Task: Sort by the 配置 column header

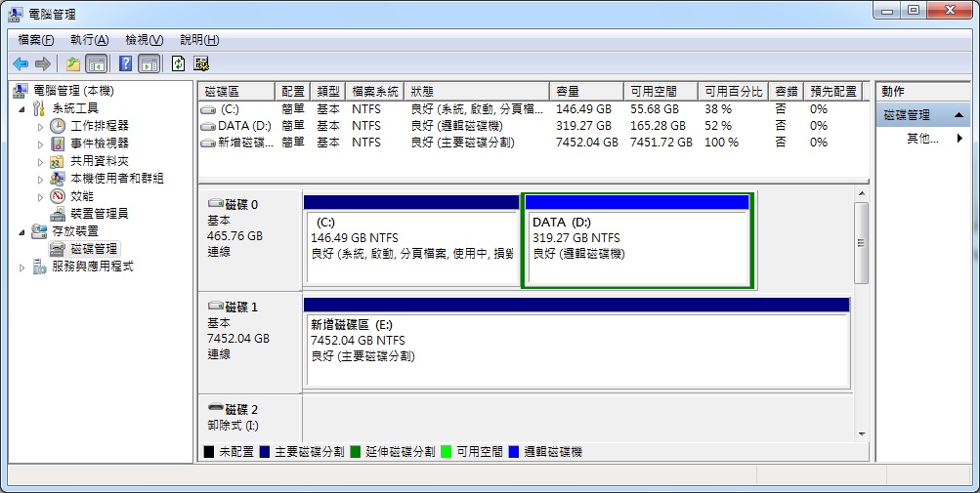Action: click(x=293, y=91)
